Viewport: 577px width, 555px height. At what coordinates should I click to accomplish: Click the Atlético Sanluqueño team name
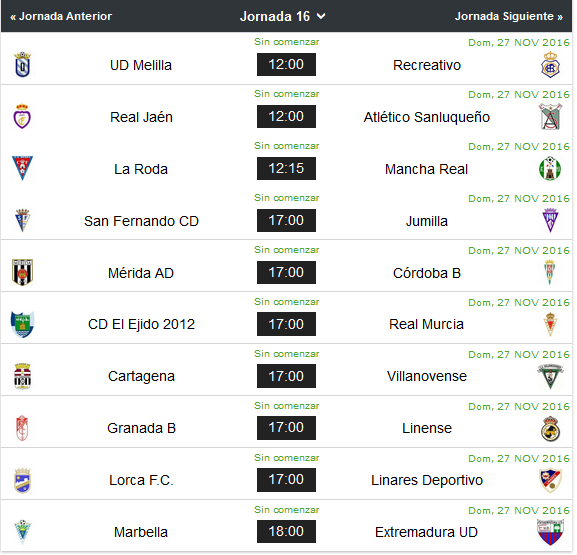coord(427,117)
